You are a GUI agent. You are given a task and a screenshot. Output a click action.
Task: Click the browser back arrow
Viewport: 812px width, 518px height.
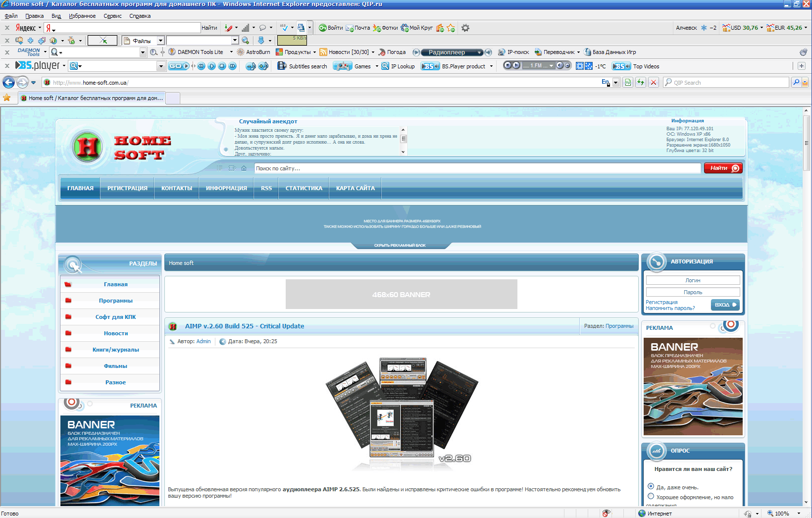(x=9, y=83)
